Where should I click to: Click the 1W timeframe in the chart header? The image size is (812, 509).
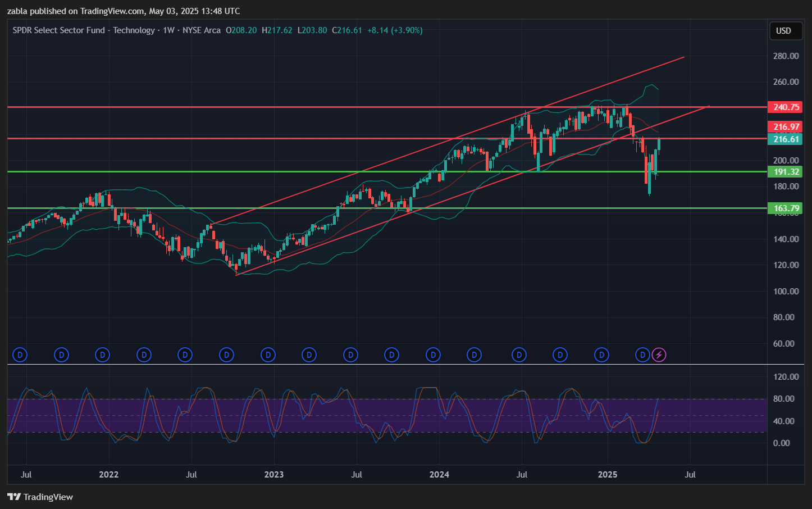tap(168, 30)
